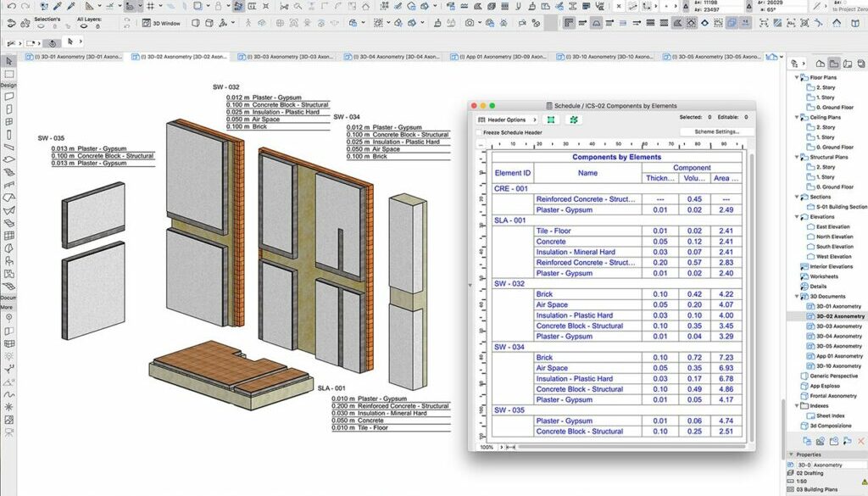Viewport: 868px width, 496px height.
Task: Select the Arrow tool in the toolbox
Action: pyautogui.click(x=8, y=61)
